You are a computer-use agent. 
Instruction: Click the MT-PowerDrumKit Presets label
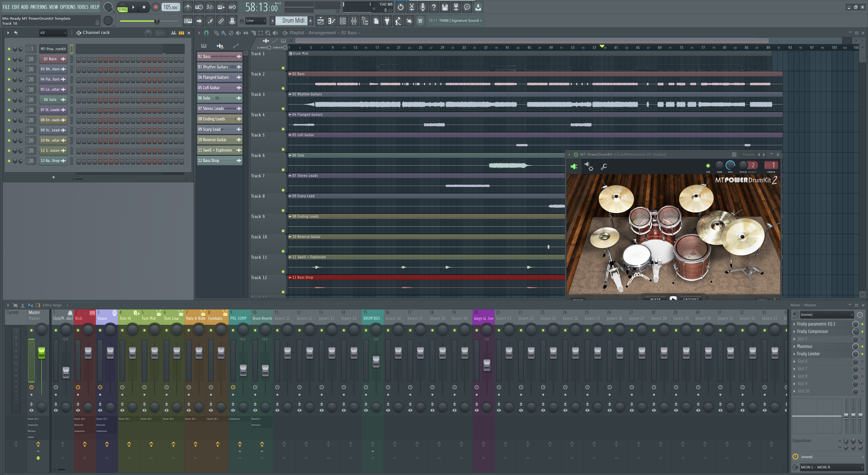(748, 154)
